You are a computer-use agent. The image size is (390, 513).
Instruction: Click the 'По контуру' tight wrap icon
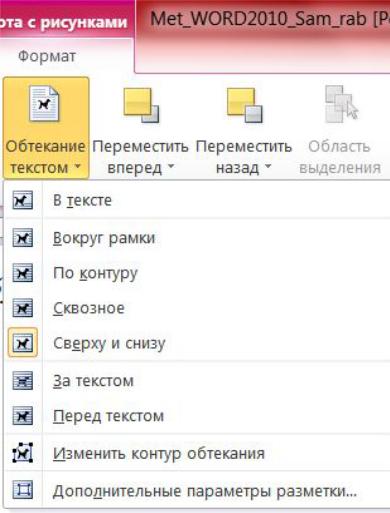(23, 273)
